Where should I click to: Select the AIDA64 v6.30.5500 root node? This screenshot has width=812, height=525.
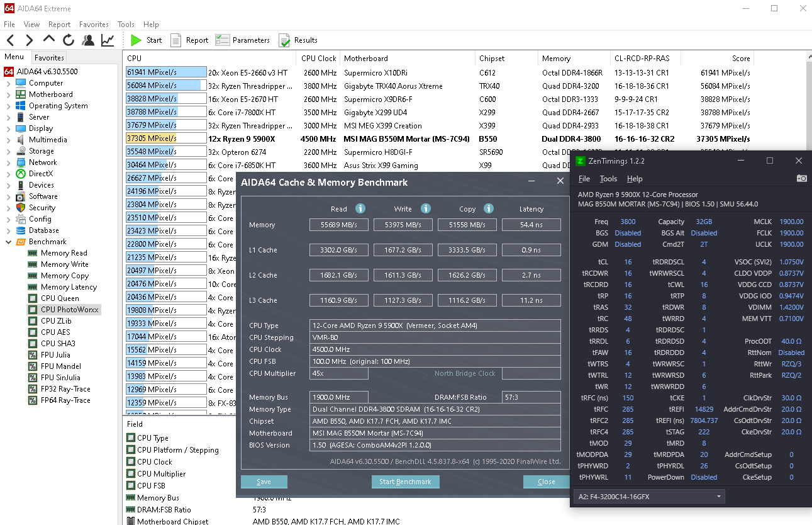[x=47, y=72]
